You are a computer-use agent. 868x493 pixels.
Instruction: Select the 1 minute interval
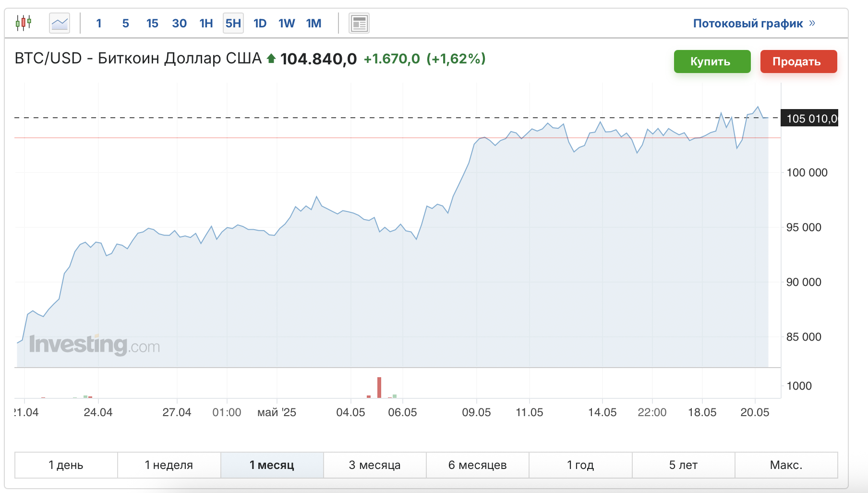(99, 23)
